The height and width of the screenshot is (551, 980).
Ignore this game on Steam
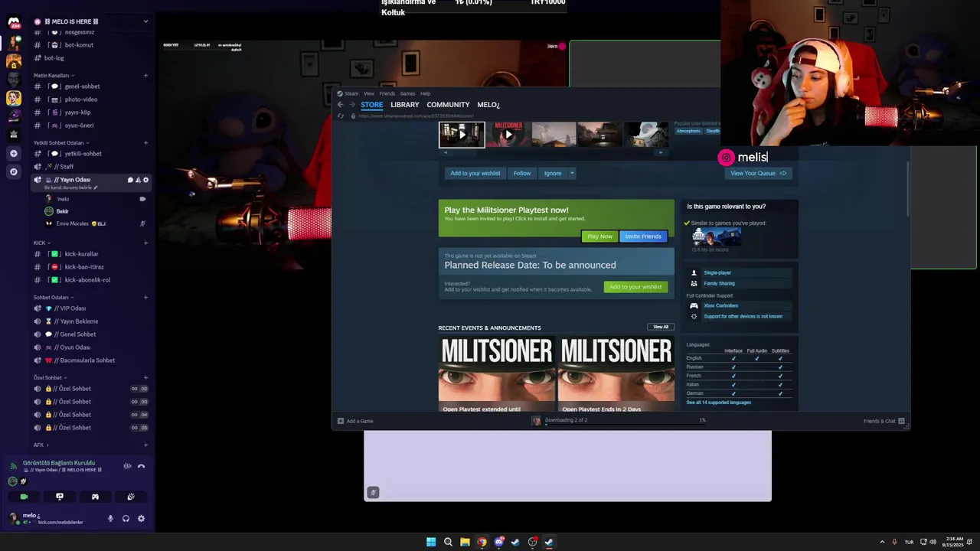tap(553, 174)
